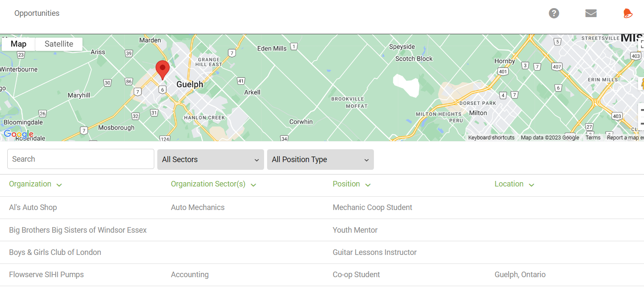Image resolution: width=644 pixels, height=290 pixels.
Task: Click Report a map error link
Action: pyautogui.click(x=625, y=138)
